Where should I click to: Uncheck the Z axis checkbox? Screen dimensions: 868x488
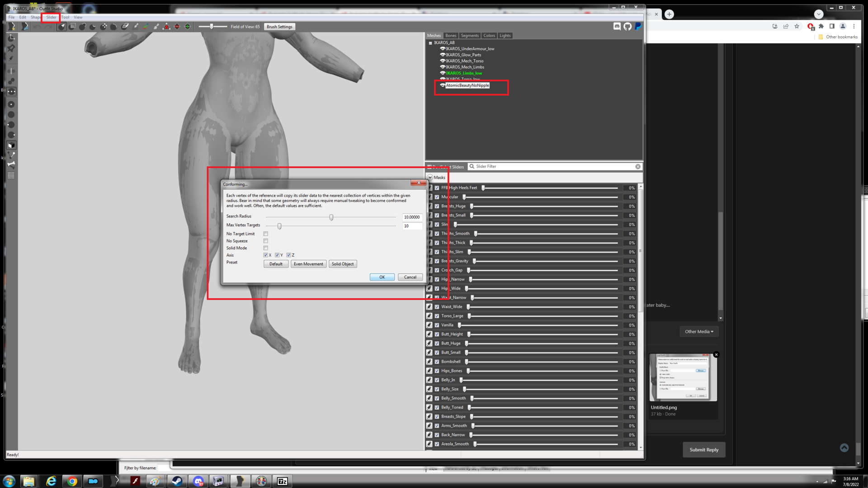click(x=288, y=255)
